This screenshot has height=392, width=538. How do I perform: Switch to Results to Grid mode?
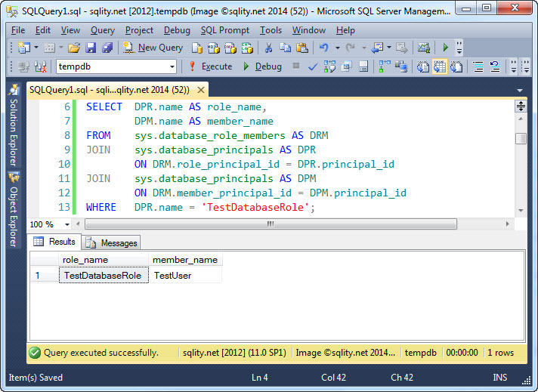440,66
